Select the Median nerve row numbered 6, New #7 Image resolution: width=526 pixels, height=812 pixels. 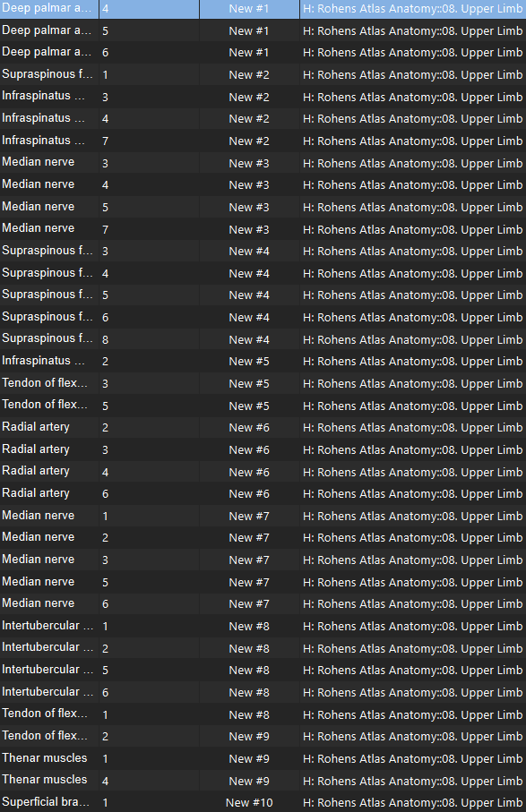click(263, 603)
